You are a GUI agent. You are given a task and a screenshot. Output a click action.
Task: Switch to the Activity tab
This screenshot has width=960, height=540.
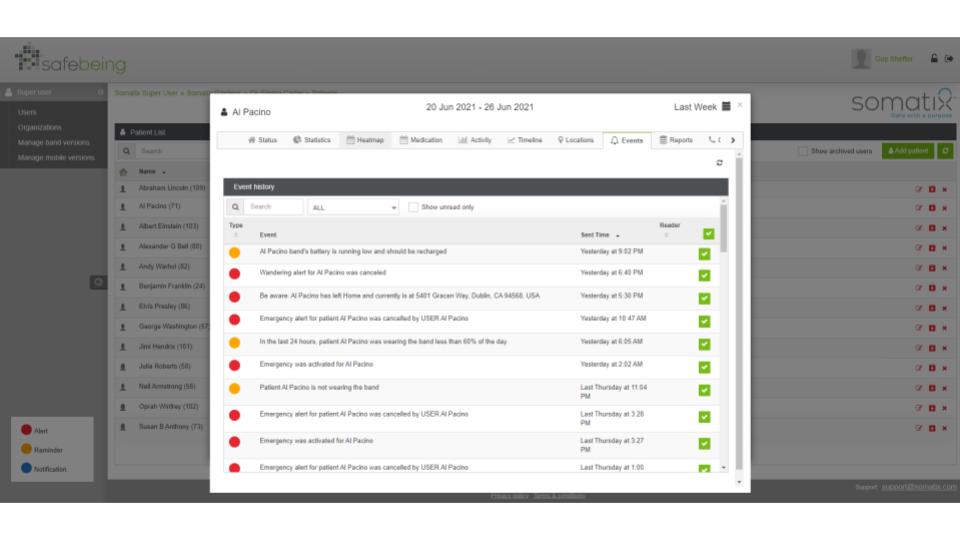point(474,140)
